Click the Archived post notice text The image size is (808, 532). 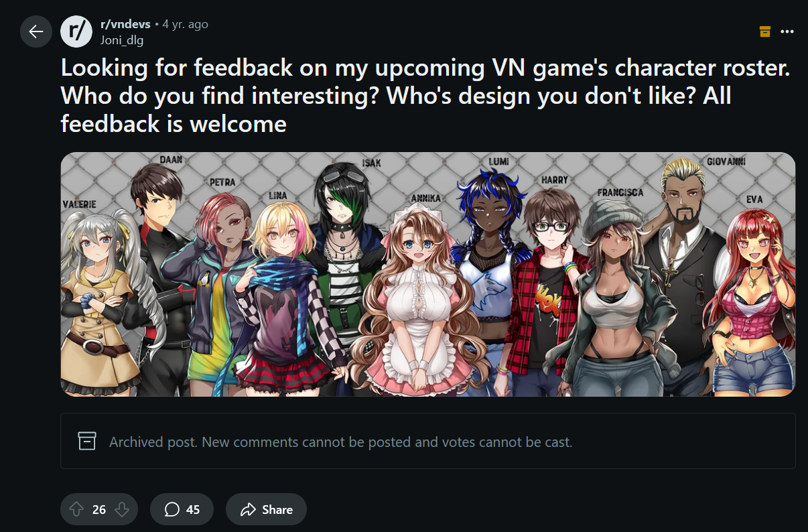[x=340, y=442]
